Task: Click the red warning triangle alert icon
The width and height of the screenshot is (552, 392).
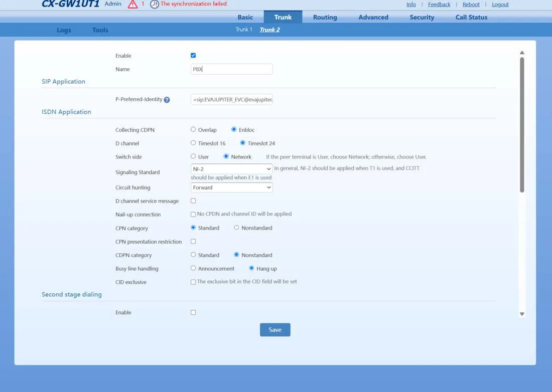Action: click(132, 4)
